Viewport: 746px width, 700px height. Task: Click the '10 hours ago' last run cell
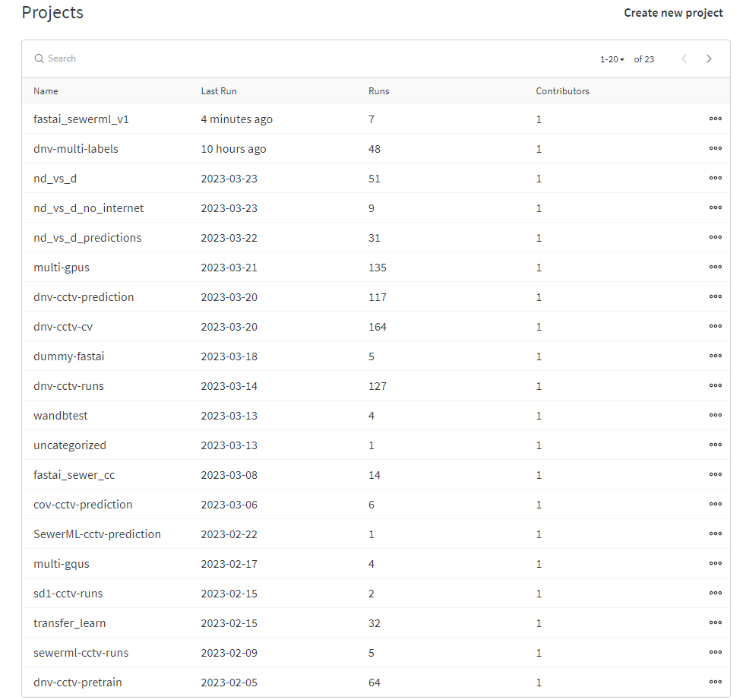point(233,148)
